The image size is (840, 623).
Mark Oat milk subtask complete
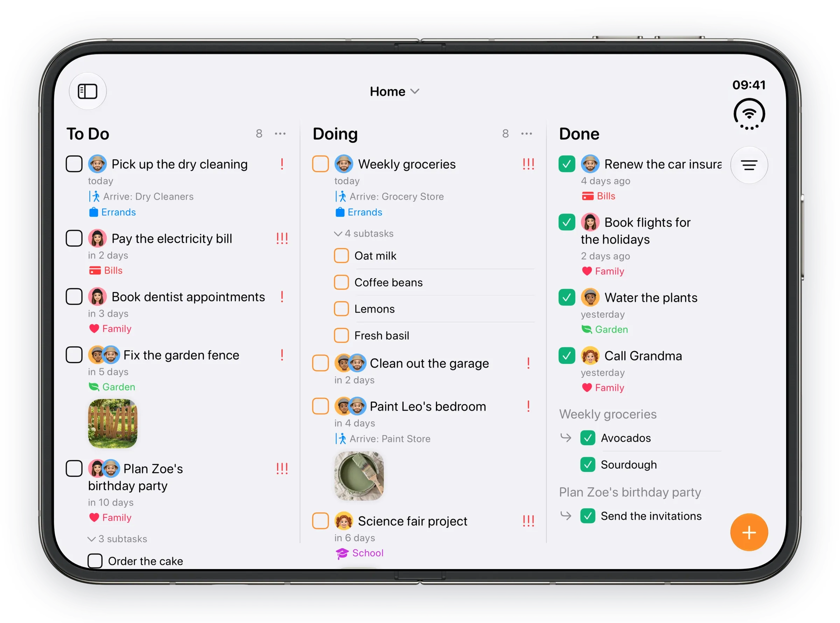(341, 256)
